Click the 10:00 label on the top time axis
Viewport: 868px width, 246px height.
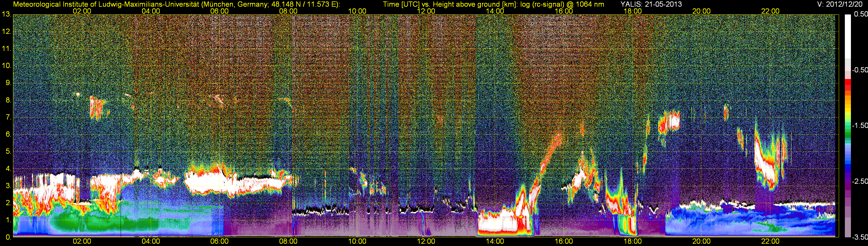coord(357,11)
